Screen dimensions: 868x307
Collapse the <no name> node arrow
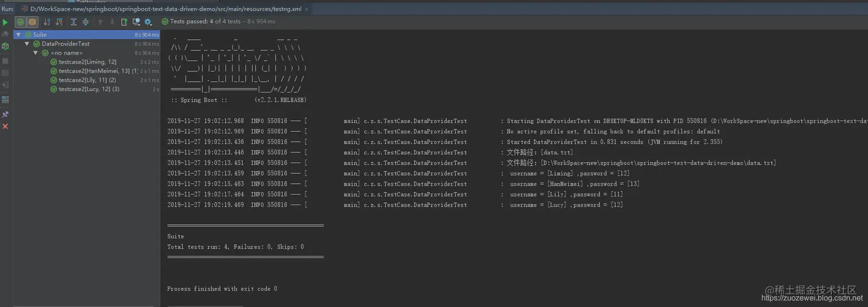click(x=36, y=53)
